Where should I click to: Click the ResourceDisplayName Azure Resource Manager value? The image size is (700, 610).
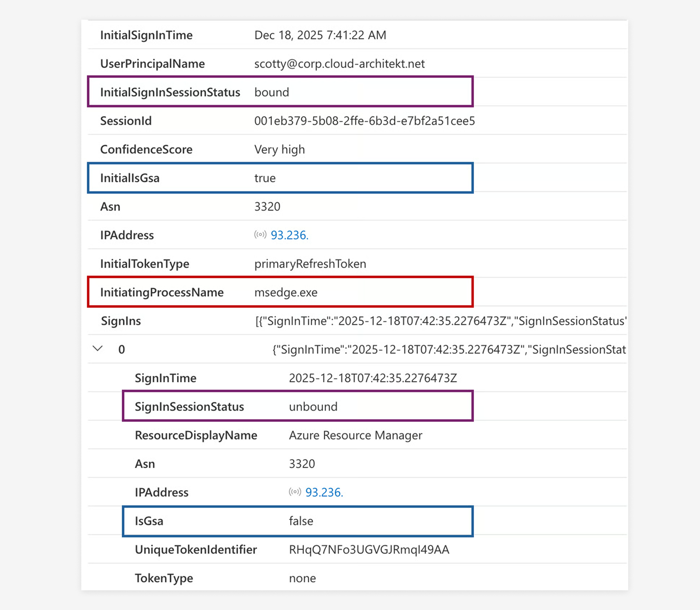pyautogui.click(x=355, y=435)
